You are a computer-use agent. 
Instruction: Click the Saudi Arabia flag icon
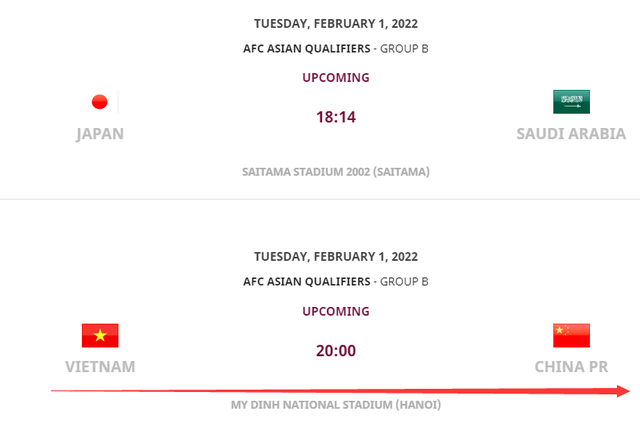click(571, 101)
